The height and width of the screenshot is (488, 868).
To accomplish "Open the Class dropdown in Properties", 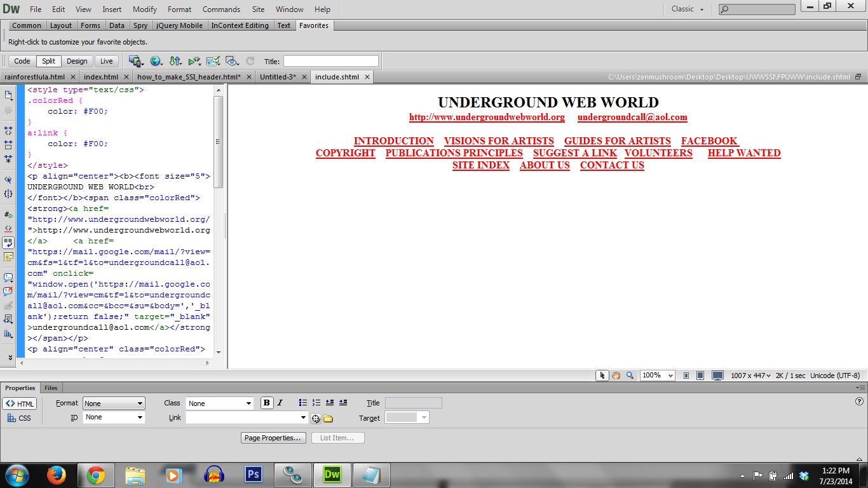I will (220, 402).
